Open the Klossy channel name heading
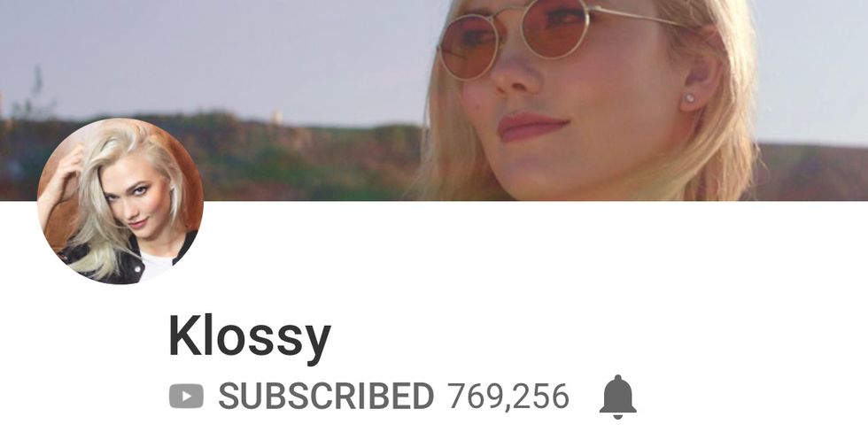 click(250, 336)
